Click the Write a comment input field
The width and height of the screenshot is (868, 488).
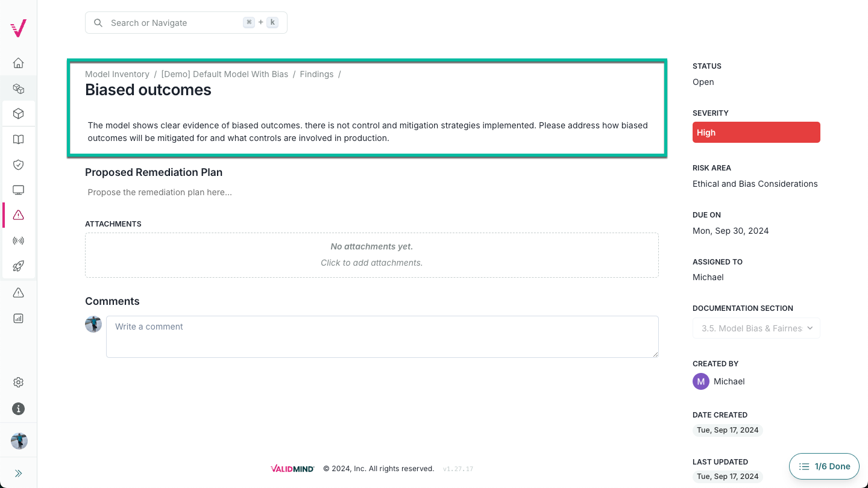pyautogui.click(x=382, y=336)
